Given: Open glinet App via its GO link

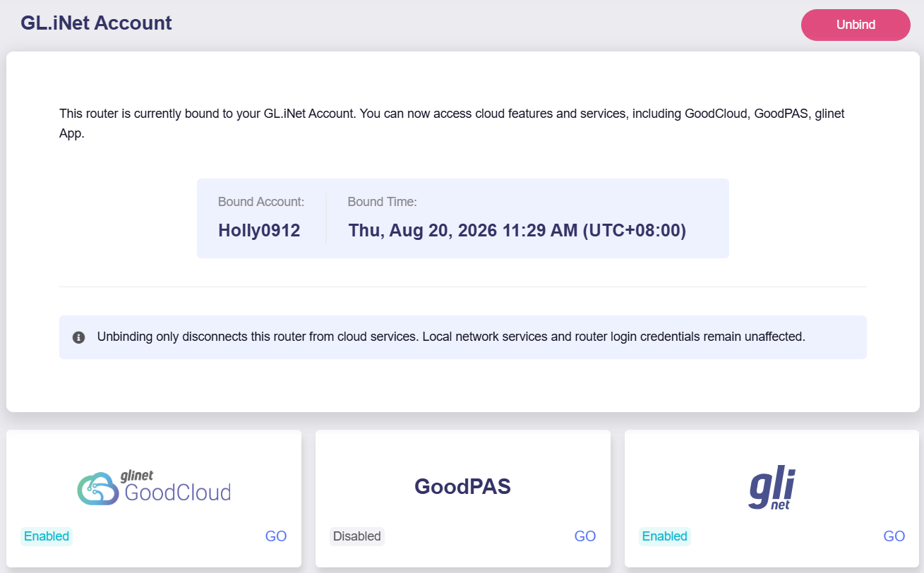Looking at the screenshot, I should pos(894,536).
